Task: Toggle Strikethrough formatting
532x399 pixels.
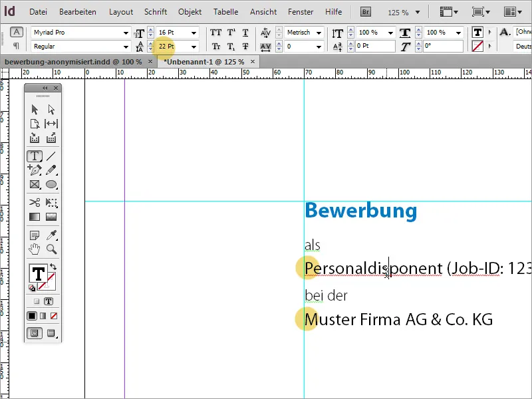Action: tap(245, 47)
